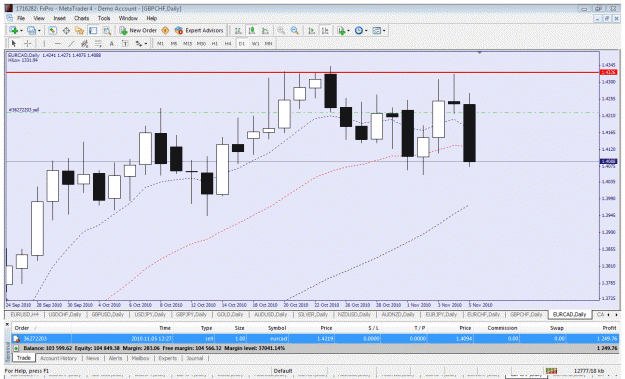Switch to the GBPCHF,Daily chart tab
Screen dimensions: 625x379
(525, 314)
